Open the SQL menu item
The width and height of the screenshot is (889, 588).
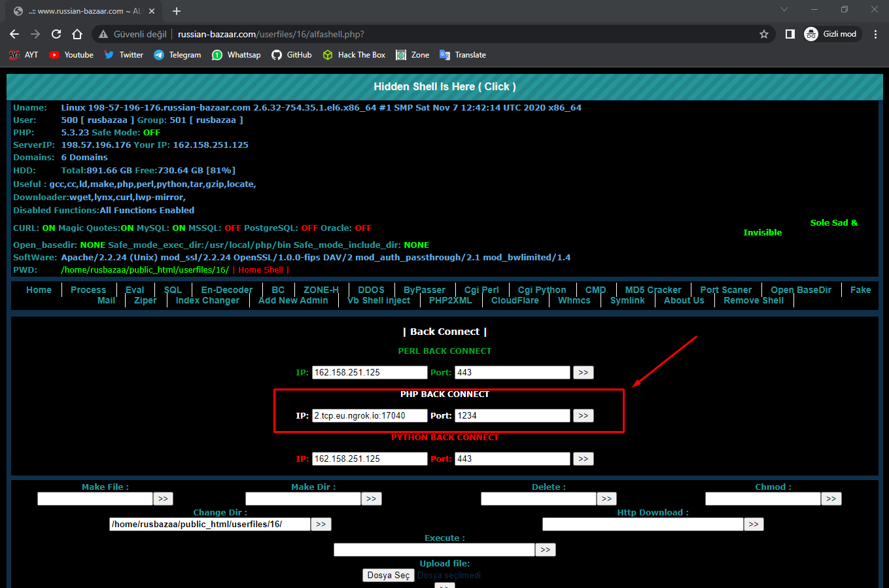click(173, 290)
